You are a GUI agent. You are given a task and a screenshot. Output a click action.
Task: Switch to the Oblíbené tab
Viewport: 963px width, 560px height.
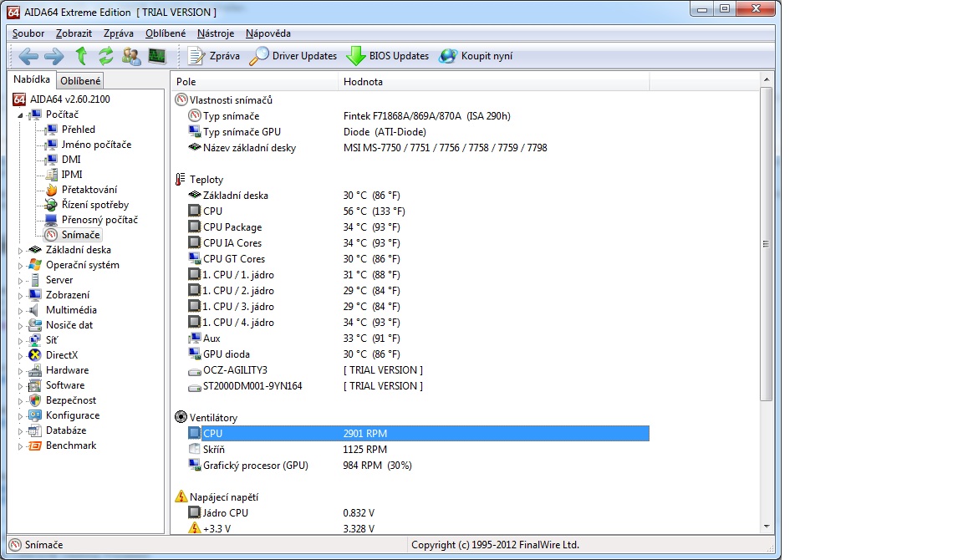click(x=80, y=80)
